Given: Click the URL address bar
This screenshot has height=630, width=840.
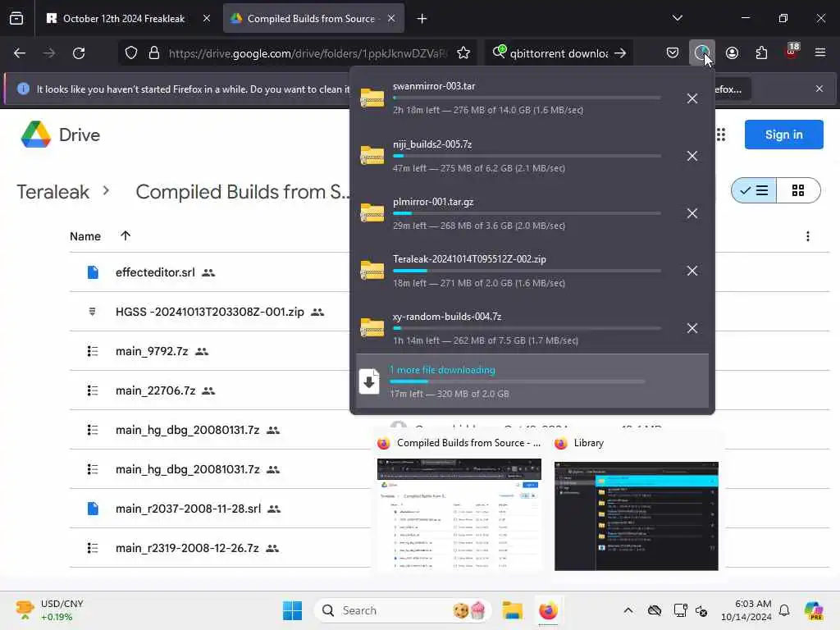Looking at the screenshot, I should (308, 53).
